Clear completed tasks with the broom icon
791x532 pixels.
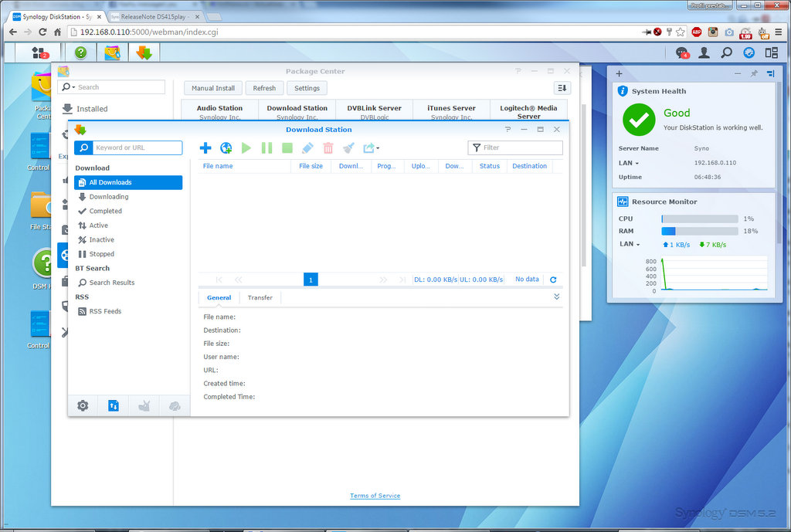point(348,147)
